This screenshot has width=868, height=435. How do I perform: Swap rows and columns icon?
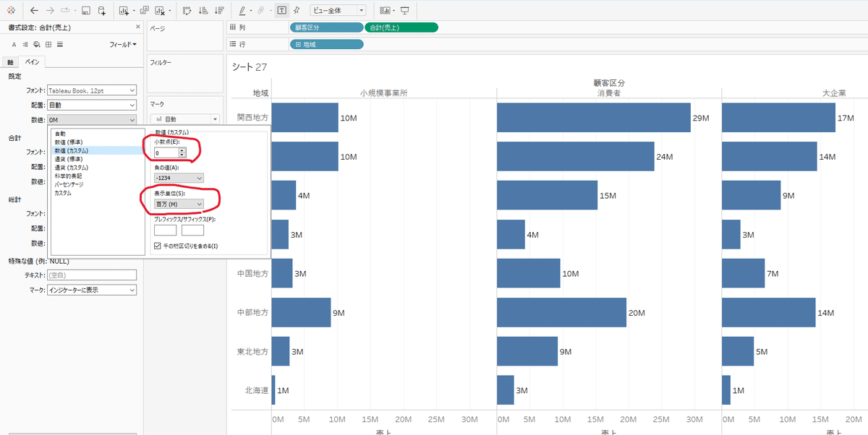click(x=187, y=11)
